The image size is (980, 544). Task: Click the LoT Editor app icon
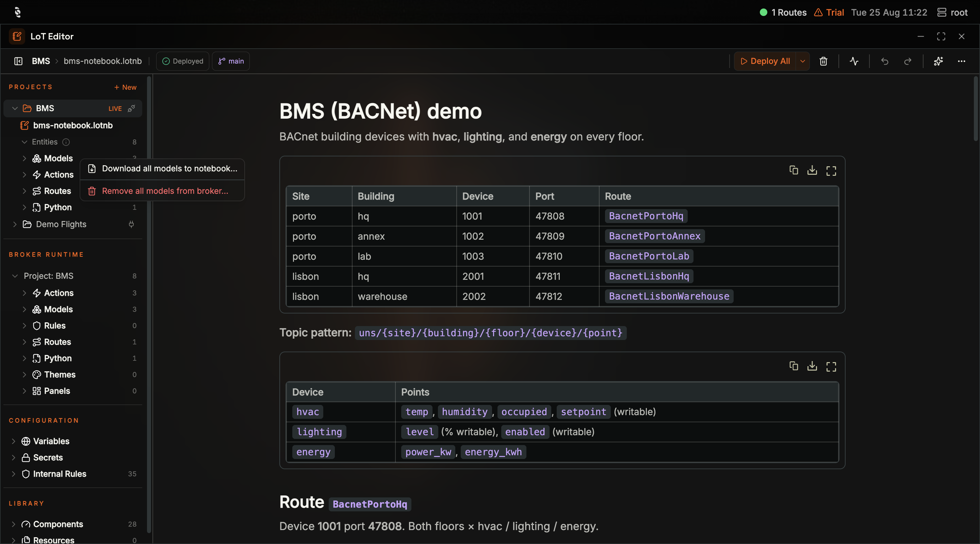[17, 36]
